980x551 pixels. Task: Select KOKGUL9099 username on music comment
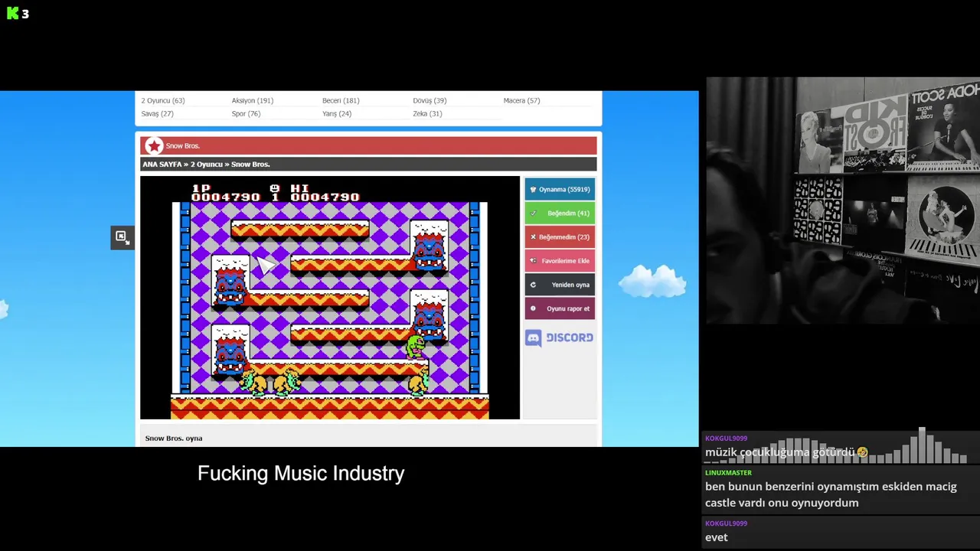(x=726, y=439)
